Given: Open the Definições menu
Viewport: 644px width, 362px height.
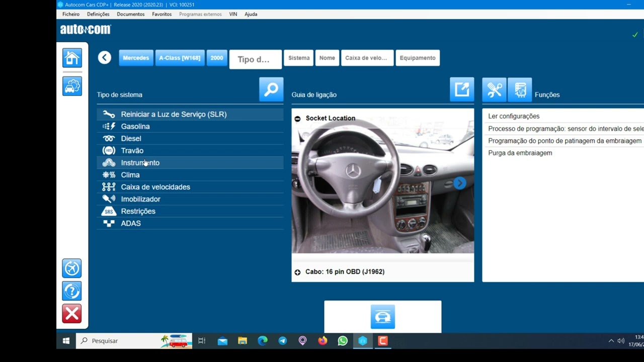Looking at the screenshot, I should pyautogui.click(x=98, y=14).
